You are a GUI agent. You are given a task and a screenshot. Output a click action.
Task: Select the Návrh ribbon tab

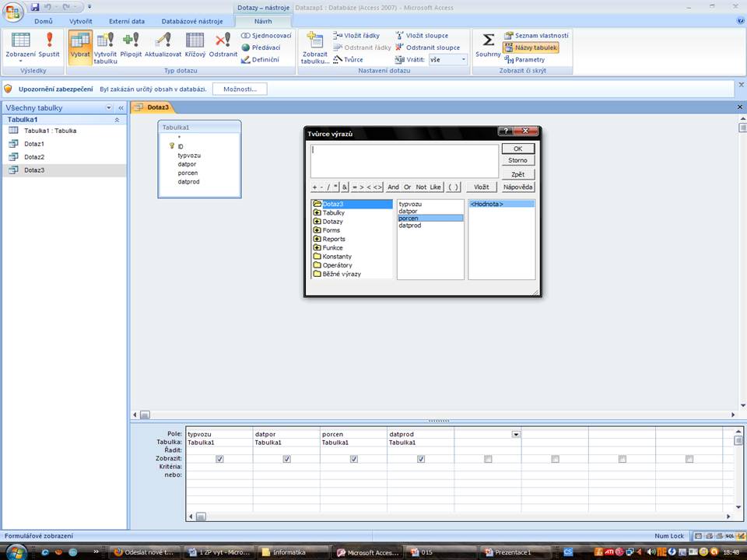pos(263,21)
